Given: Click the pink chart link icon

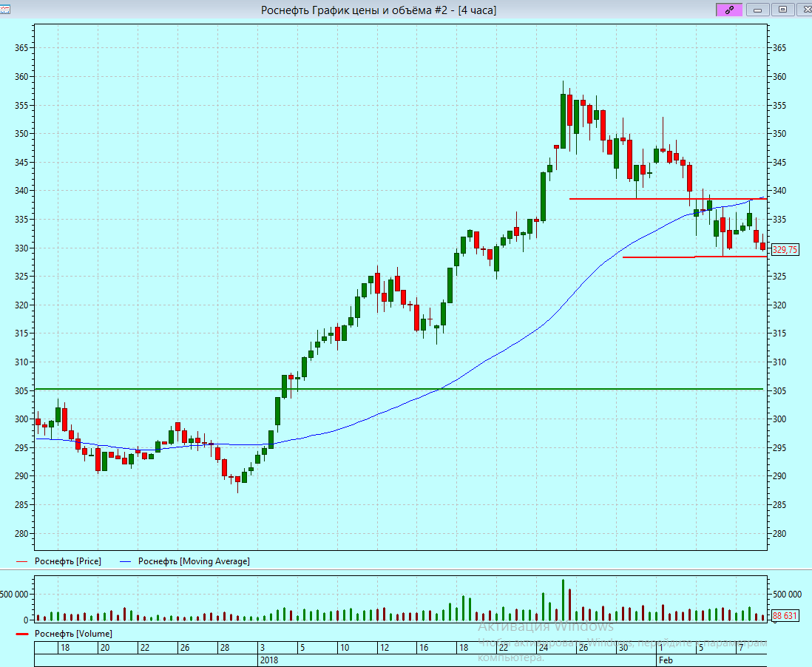Looking at the screenshot, I should click(x=729, y=10).
